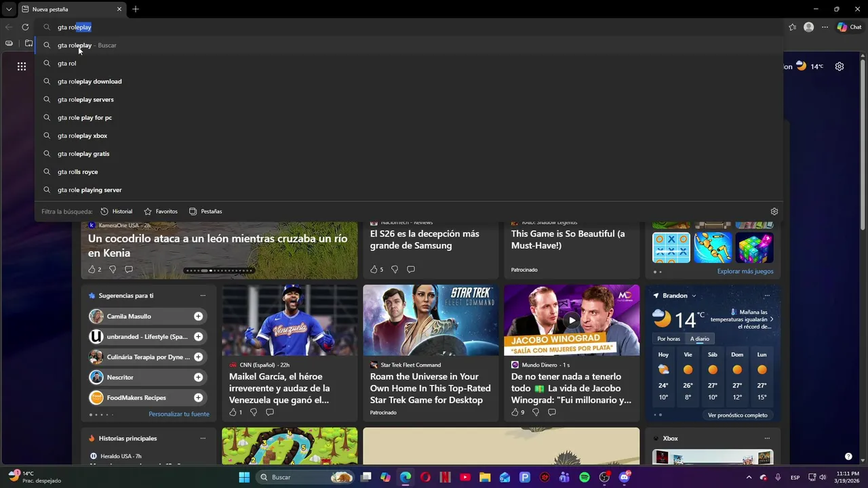This screenshot has height=488, width=868.
Task: Open weather card options menu
Action: pos(767,296)
